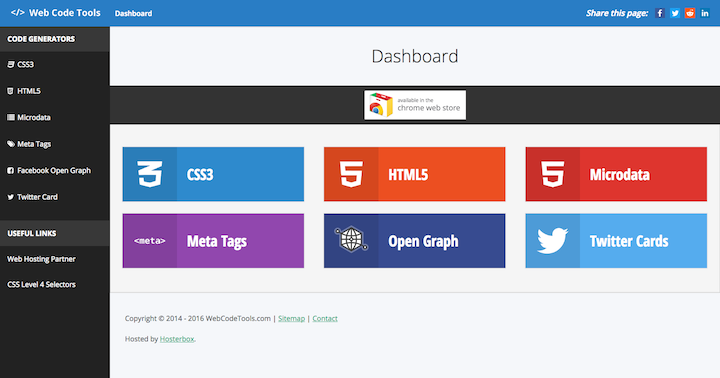The height and width of the screenshot is (378, 720).
Task: Click the copyright 2014 - 2016 text
Action: [198, 318]
